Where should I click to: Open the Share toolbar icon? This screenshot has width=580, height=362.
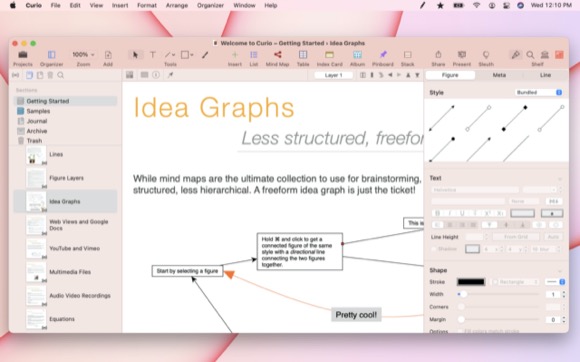pyautogui.click(x=438, y=55)
